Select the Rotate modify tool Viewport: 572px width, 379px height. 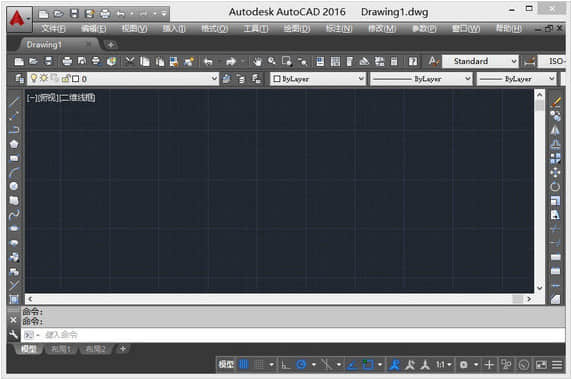(555, 187)
